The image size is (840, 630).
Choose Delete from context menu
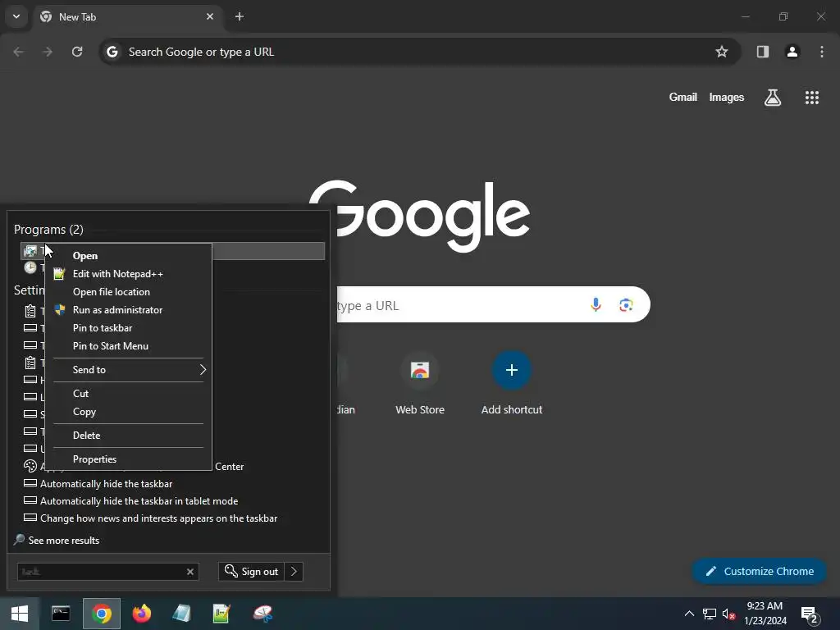coord(86,435)
